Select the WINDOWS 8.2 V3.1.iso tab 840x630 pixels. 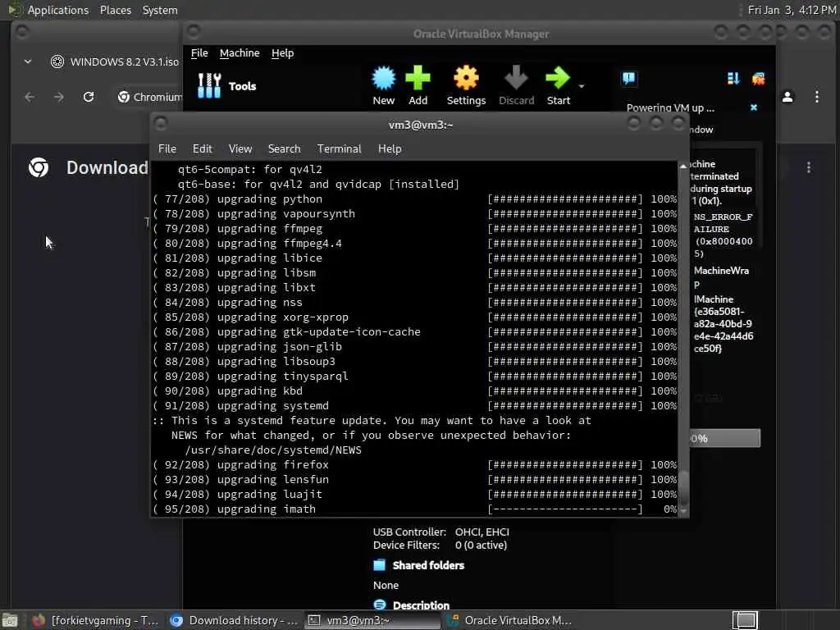pyautogui.click(x=115, y=62)
